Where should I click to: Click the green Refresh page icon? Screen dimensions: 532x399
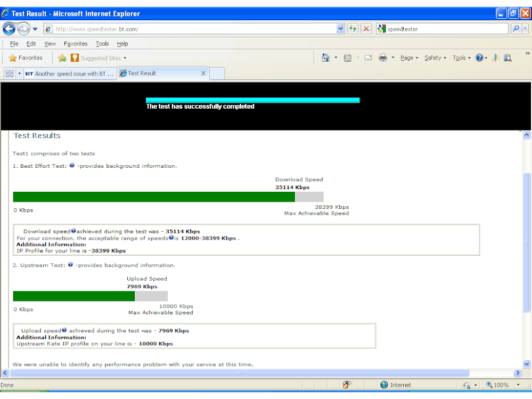(353, 29)
